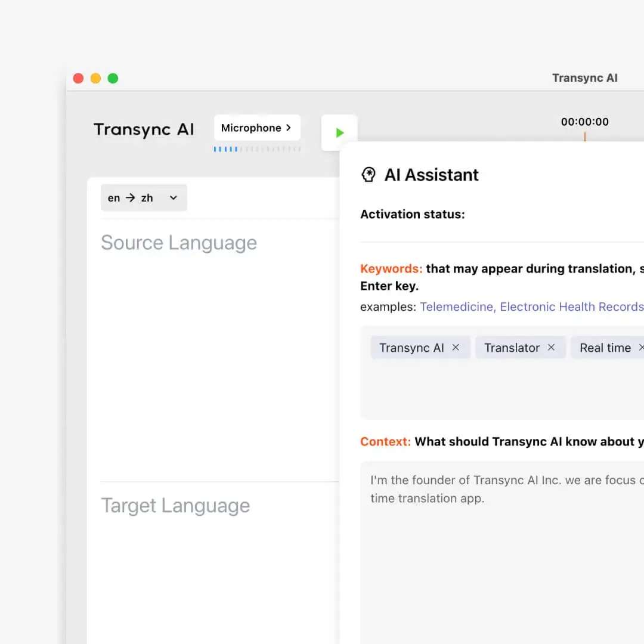
Task: Open the en → zh language pair selector
Action: 144,197
